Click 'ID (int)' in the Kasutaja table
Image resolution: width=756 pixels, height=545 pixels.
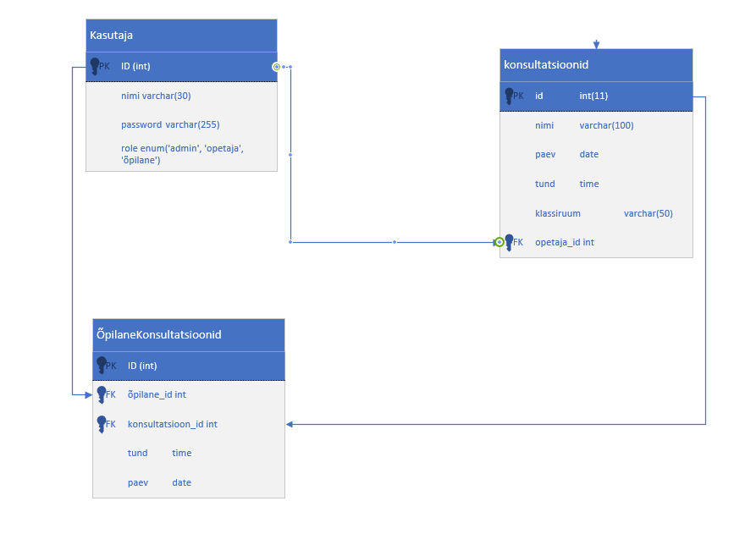(x=135, y=67)
